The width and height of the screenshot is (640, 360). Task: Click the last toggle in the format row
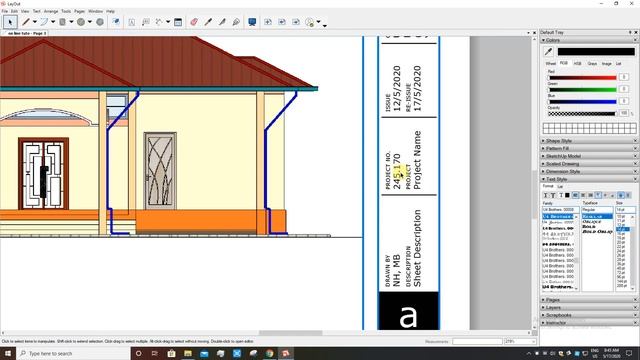click(x=628, y=195)
